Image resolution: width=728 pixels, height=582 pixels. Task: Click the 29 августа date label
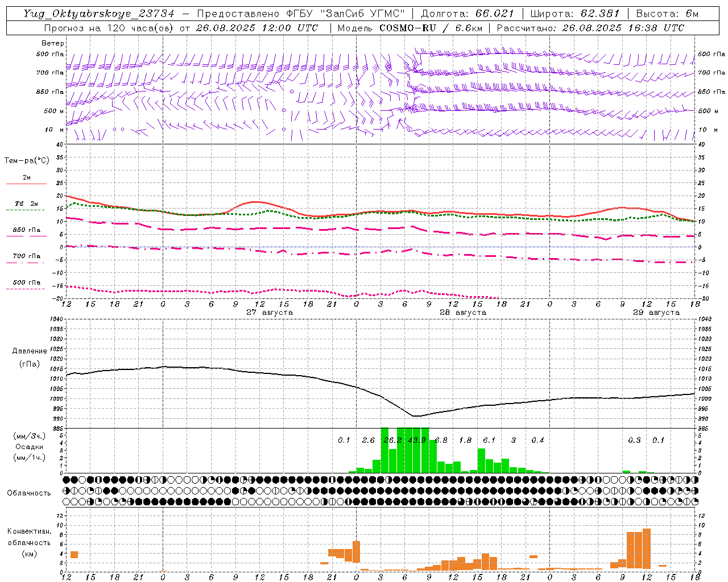(656, 313)
